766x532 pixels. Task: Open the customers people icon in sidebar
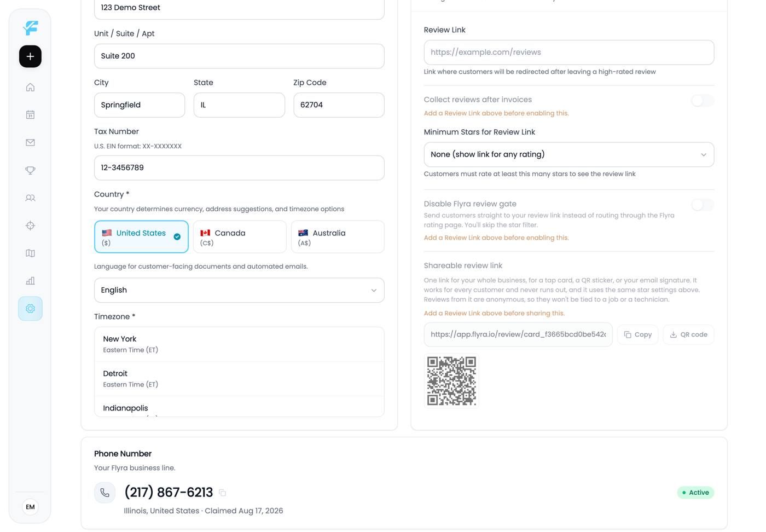(30, 198)
